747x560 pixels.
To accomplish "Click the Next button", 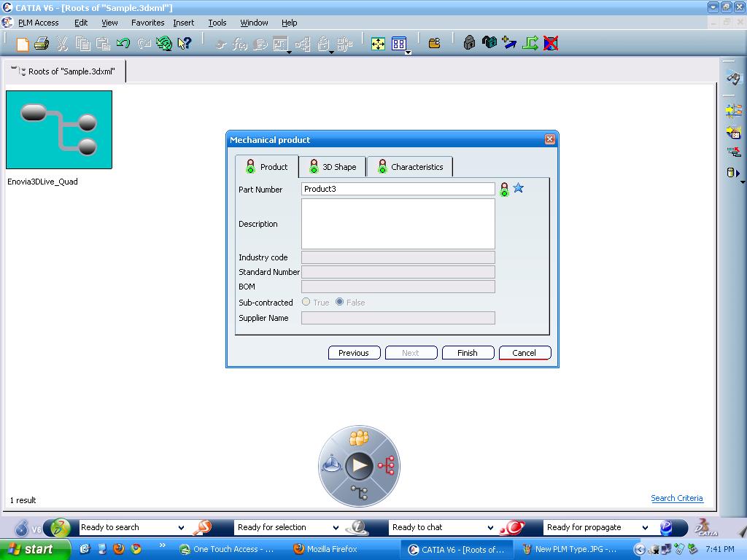I will 411,353.
